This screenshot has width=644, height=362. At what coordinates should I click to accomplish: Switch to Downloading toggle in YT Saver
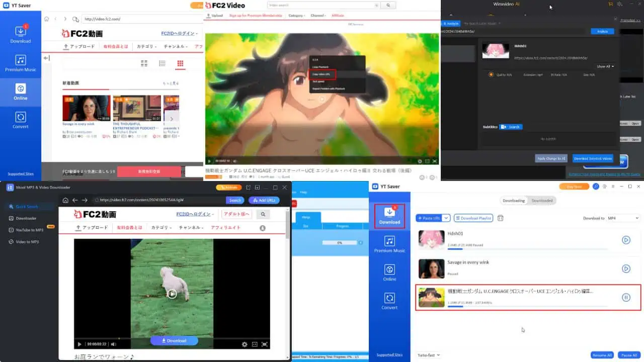point(514,201)
